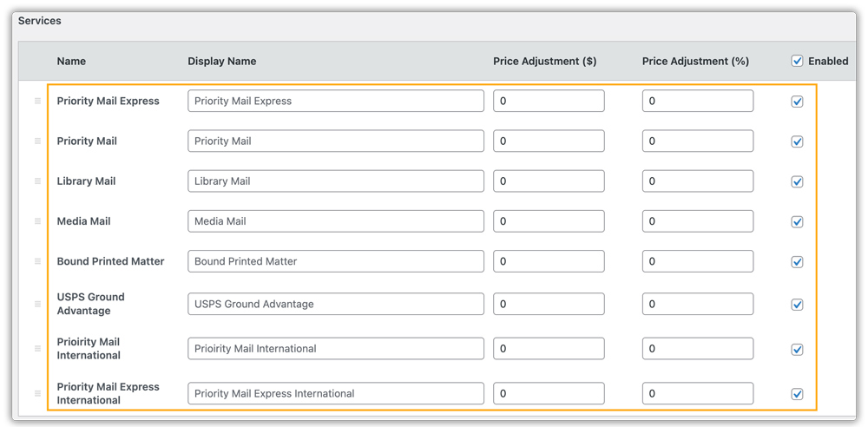Screen dimensions: 868x427
Task: Uncheck the Priority Mail Express enabled checkbox
Action: point(797,102)
